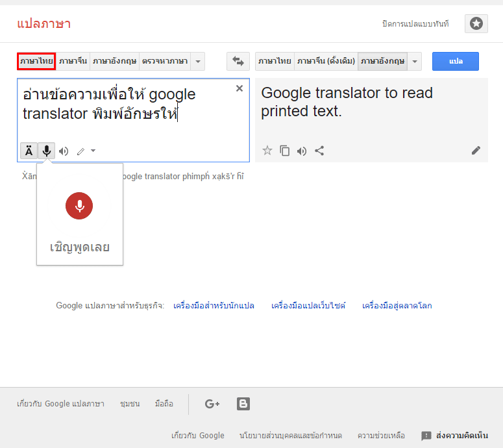Copy the translated text
Viewport: 503px width, 448px height.
pyautogui.click(x=284, y=151)
